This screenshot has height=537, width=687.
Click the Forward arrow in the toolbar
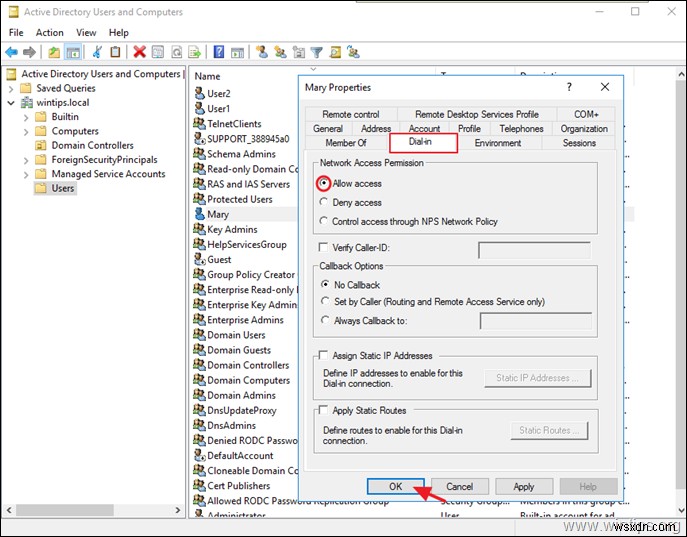pos(29,53)
